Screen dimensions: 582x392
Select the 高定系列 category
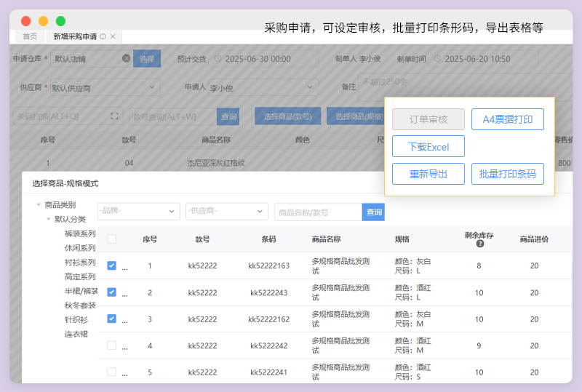80,276
